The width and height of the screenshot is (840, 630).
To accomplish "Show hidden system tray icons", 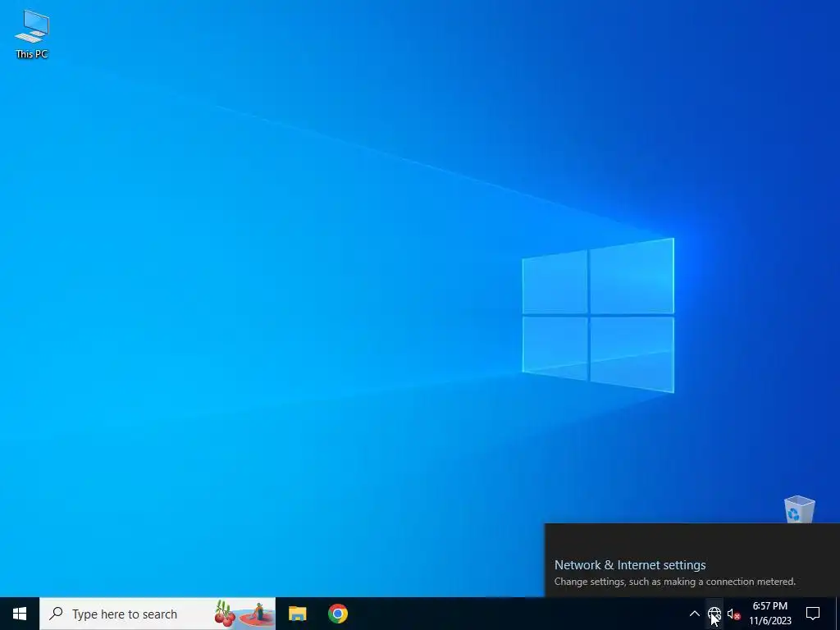I will [694, 614].
